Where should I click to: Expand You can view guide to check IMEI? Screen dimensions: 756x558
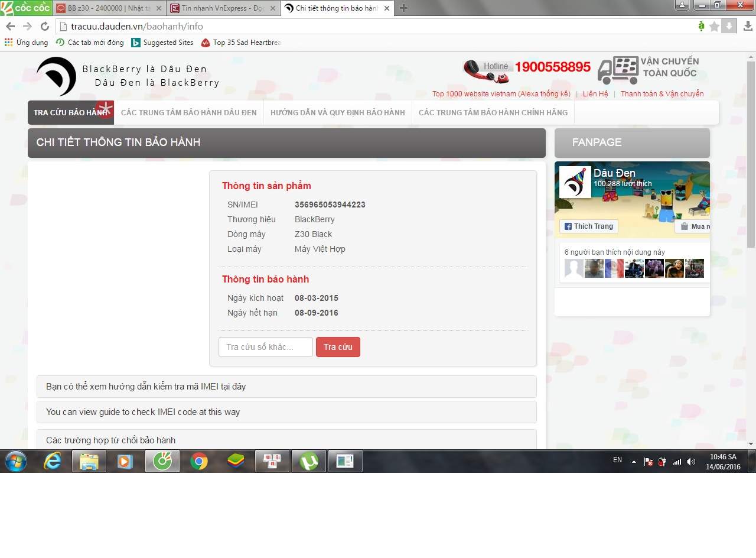tap(286, 412)
